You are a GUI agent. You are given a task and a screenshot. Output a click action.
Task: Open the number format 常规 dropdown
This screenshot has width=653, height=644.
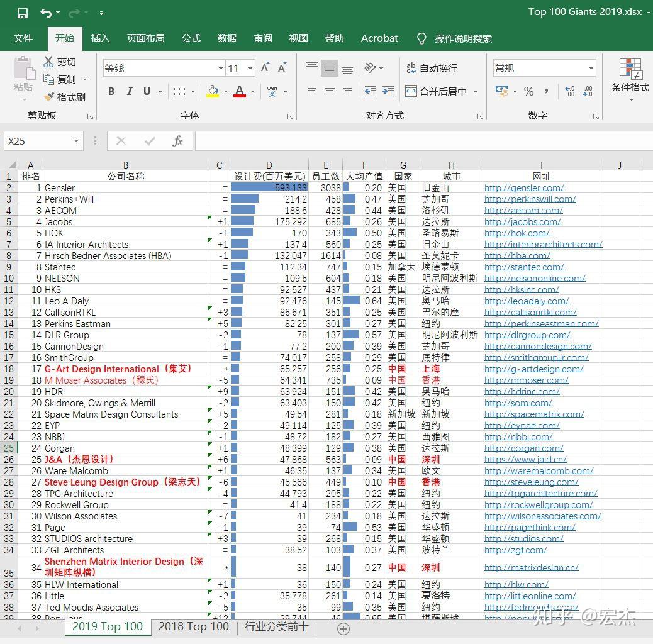(591, 68)
